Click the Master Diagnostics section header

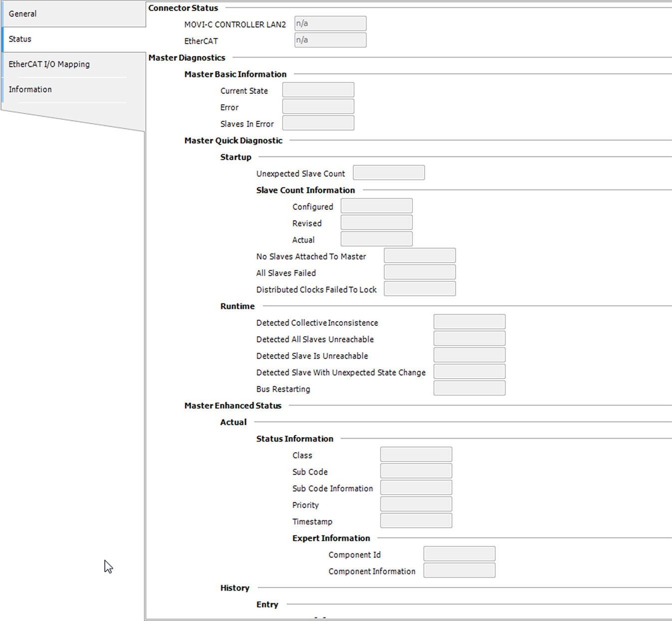(187, 58)
